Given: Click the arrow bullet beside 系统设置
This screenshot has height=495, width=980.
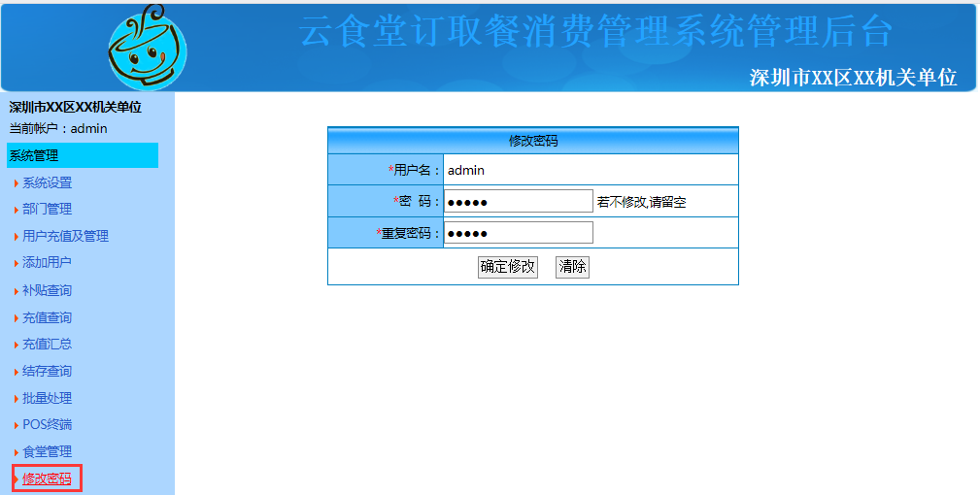Looking at the screenshot, I should (16, 183).
